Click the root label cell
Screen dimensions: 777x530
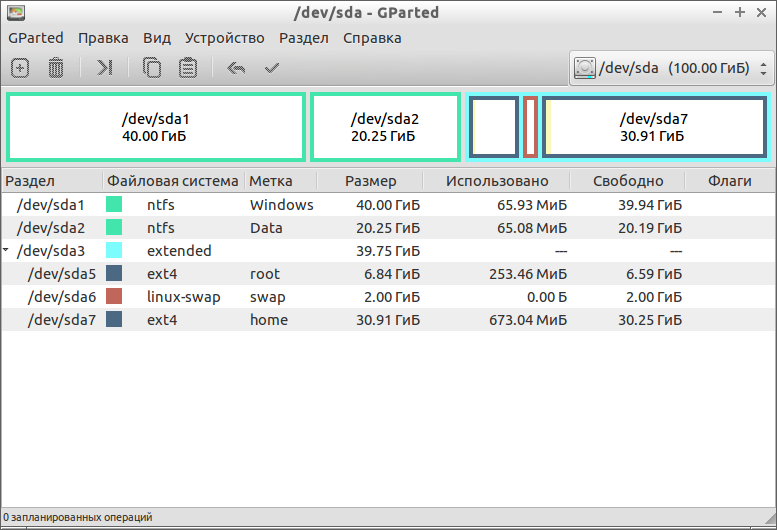coord(265,274)
